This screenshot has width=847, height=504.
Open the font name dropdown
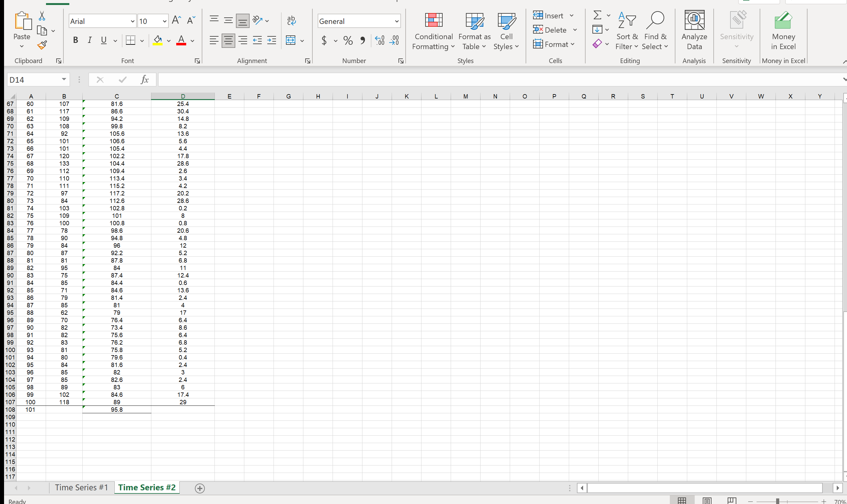coord(132,21)
